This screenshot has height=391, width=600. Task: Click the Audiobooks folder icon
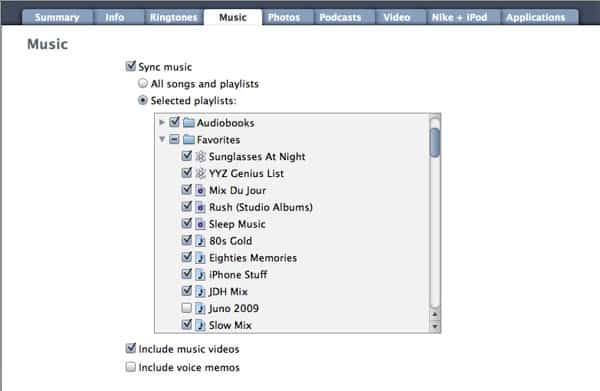pyautogui.click(x=189, y=122)
